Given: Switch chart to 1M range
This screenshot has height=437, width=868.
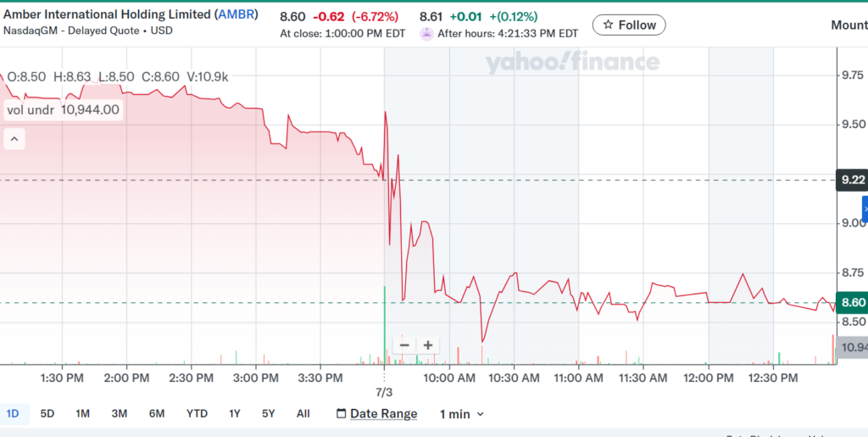Looking at the screenshot, I should click(82, 414).
